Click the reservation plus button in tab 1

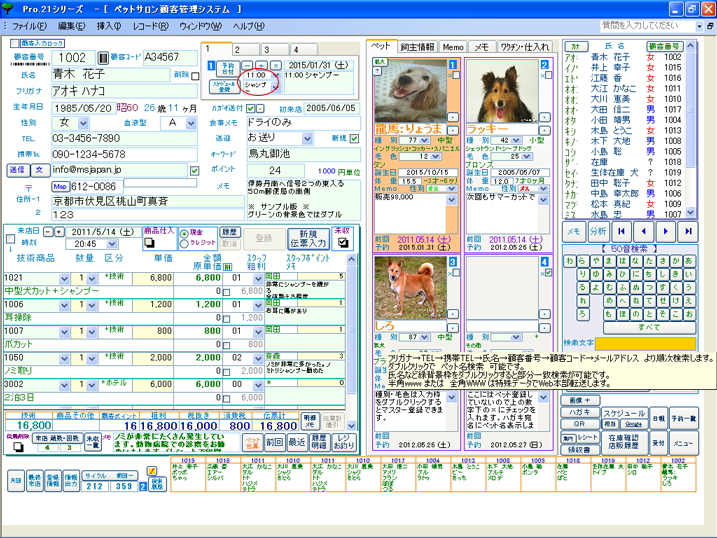pos(262,65)
